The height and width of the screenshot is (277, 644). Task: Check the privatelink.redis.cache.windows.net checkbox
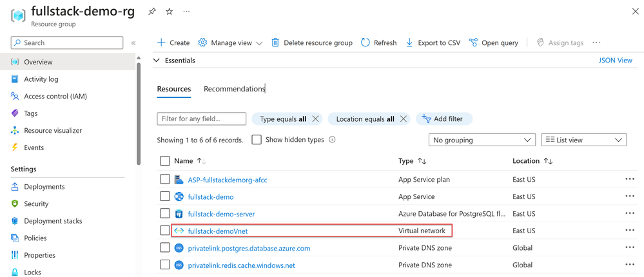pos(164,265)
